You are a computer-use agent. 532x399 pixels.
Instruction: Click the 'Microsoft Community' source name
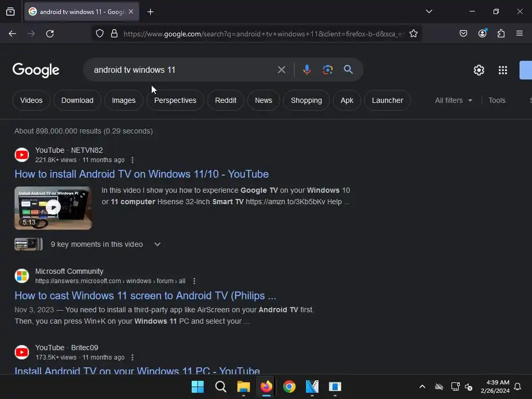tap(69, 271)
